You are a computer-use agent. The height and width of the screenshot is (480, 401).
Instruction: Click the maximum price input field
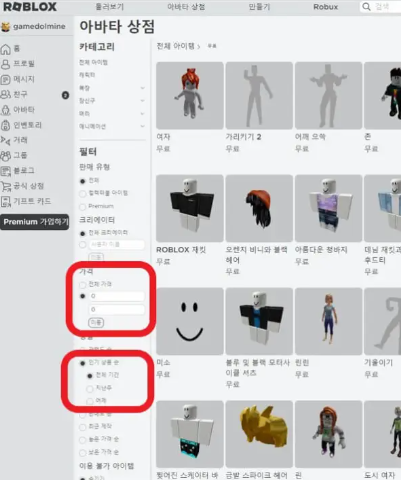[116, 310]
